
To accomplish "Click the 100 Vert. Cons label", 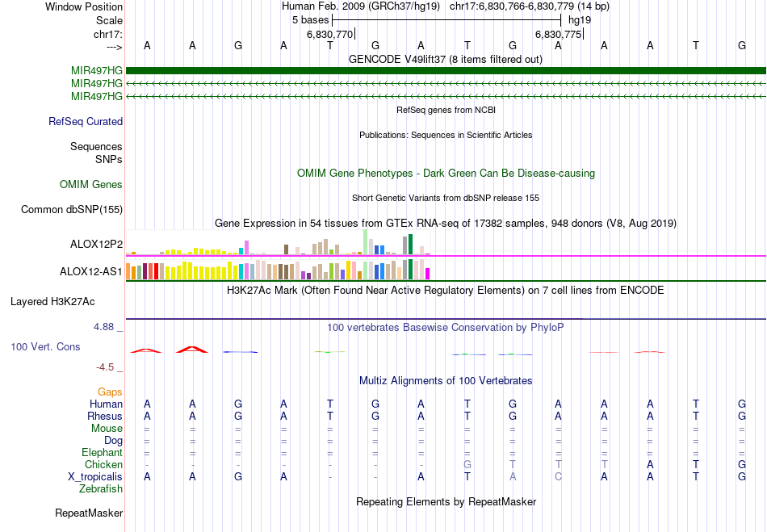I will click(x=45, y=346).
